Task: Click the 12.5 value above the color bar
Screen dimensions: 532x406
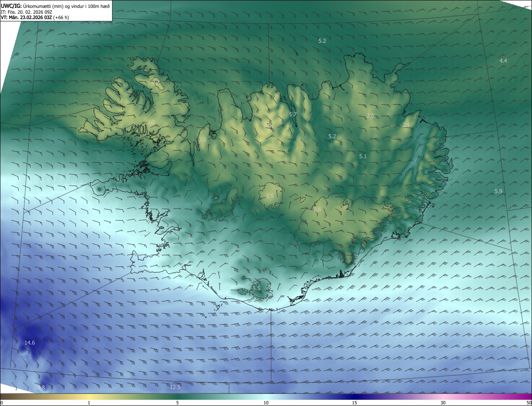Action: click(x=175, y=387)
